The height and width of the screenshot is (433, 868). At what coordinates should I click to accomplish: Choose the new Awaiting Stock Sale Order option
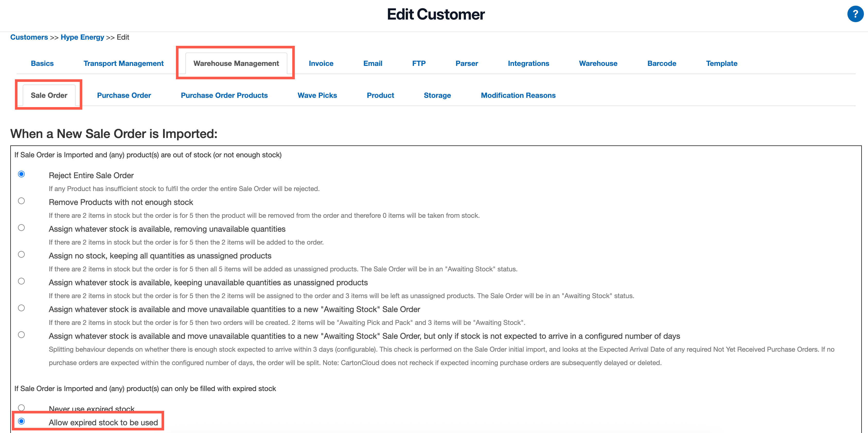click(x=21, y=308)
